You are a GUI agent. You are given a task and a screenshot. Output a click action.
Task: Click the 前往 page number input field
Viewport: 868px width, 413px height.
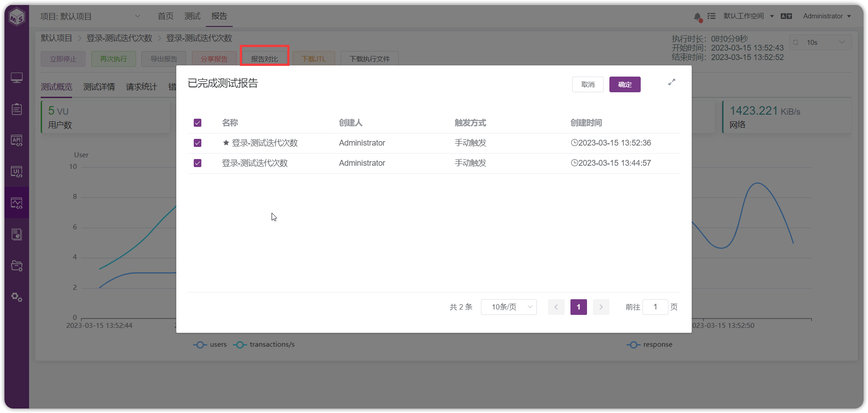click(x=655, y=307)
